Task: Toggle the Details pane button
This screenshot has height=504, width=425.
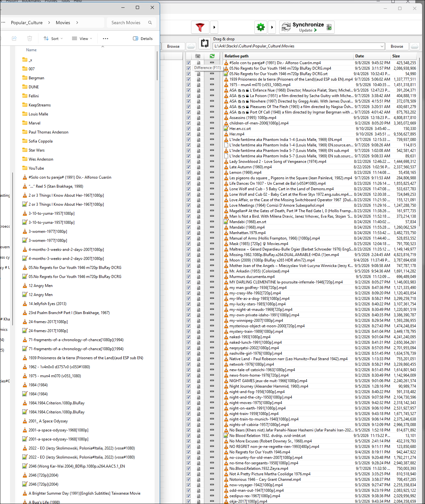Action: [x=143, y=39]
